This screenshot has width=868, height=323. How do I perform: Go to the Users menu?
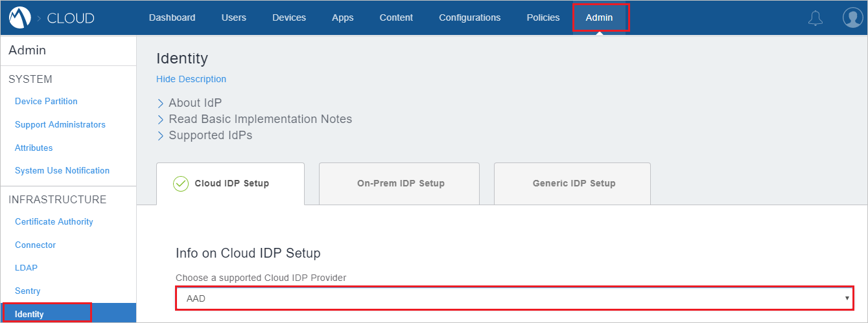[x=233, y=17]
